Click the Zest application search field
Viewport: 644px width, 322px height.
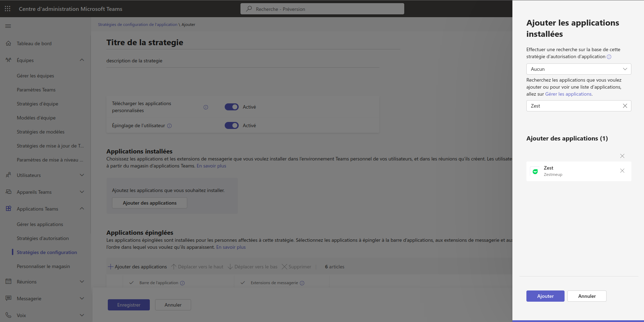pyautogui.click(x=574, y=106)
